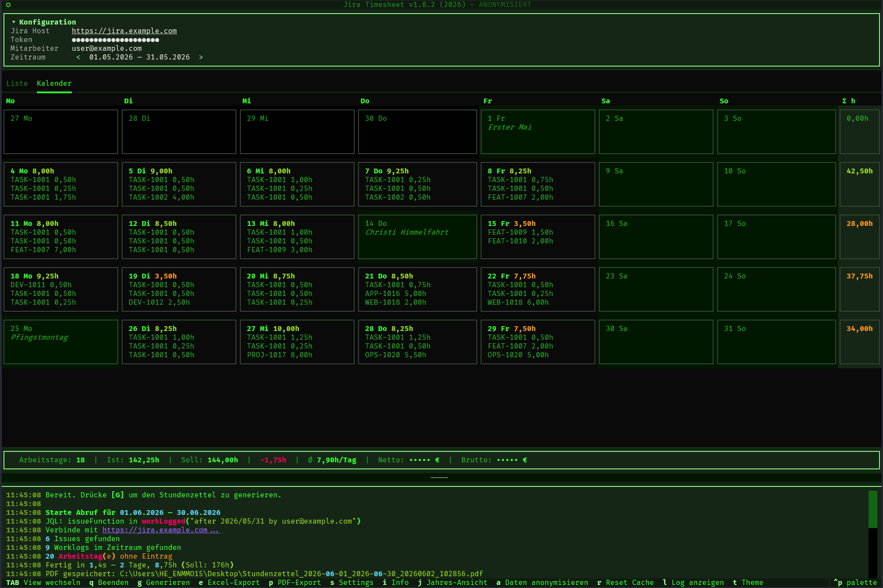
Task: Click Mitarbeiter user@example.com field
Action: click(x=107, y=49)
